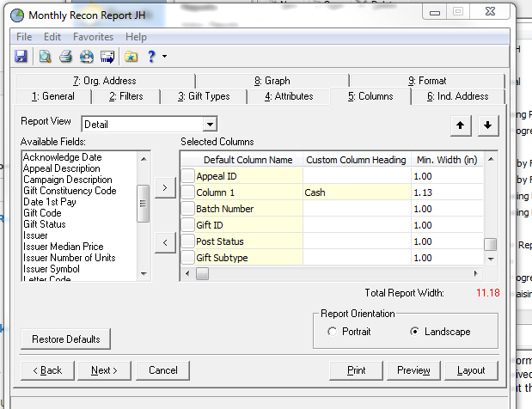Open the help icon dropdown arrow

(x=164, y=57)
